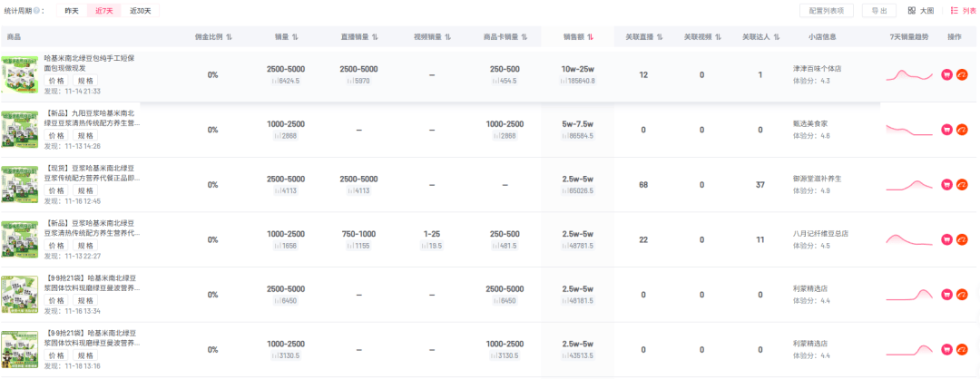The image size is (980, 379).
Task: Select 近30天 period tab
Action: click(x=140, y=11)
